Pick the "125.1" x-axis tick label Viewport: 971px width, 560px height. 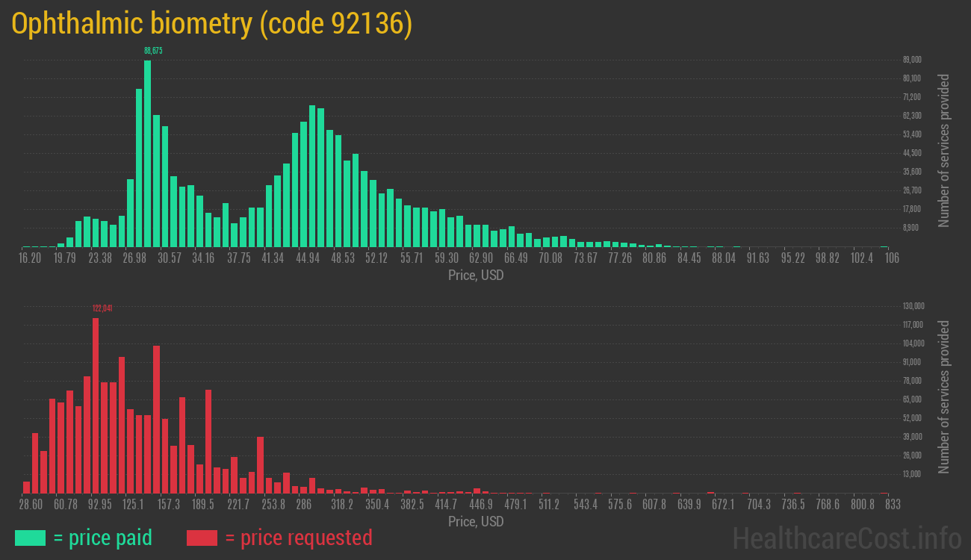tap(134, 504)
